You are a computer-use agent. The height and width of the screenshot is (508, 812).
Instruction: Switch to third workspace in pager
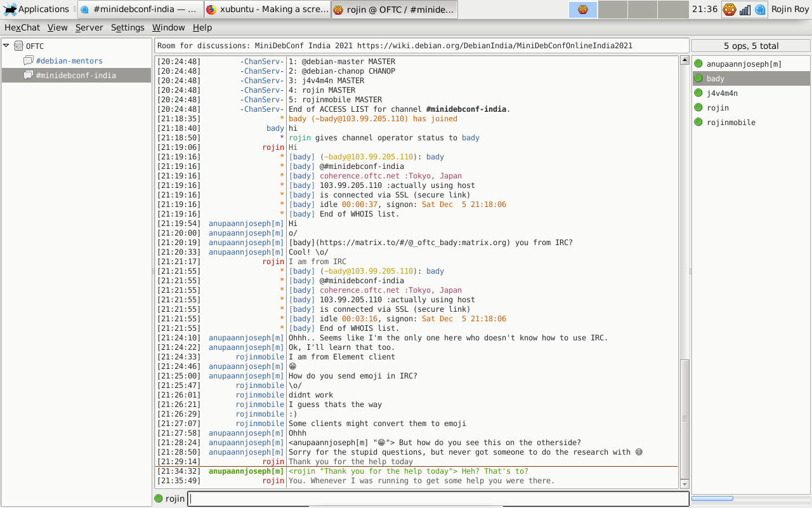coord(642,10)
